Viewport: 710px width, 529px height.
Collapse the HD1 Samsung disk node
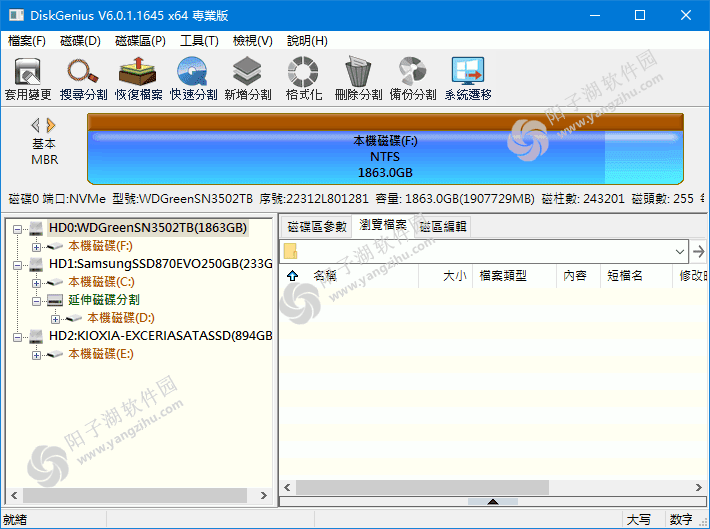pyautogui.click(x=17, y=265)
